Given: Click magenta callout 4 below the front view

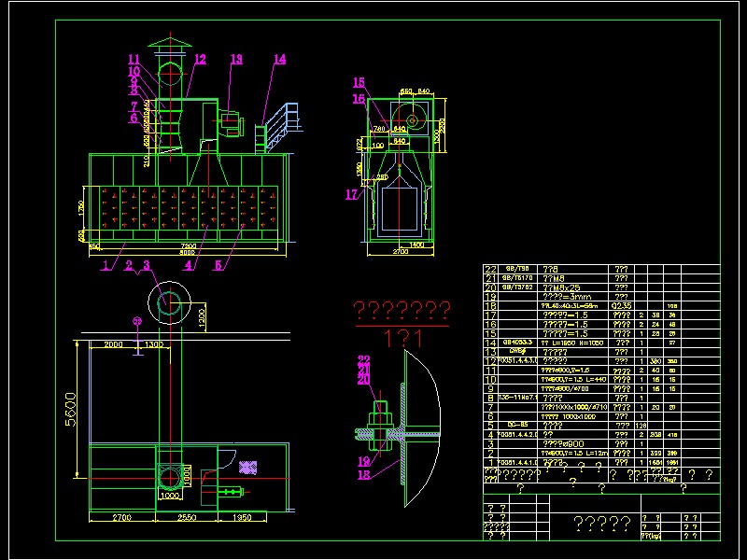Looking at the screenshot, I should pyautogui.click(x=189, y=265).
